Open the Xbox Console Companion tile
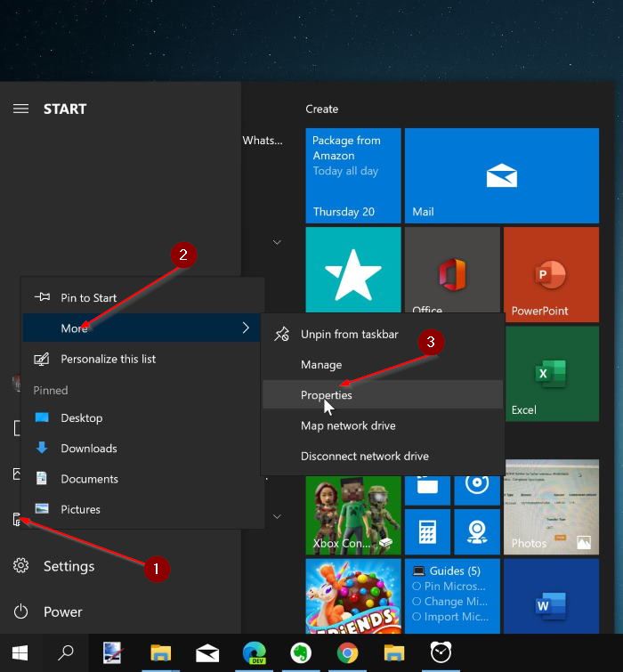The width and height of the screenshot is (623, 672). pyautogui.click(x=353, y=515)
